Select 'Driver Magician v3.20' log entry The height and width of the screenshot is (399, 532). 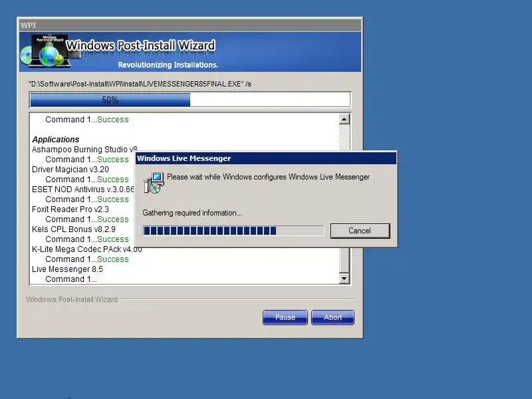pyautogui.click(x=70, y=170)
